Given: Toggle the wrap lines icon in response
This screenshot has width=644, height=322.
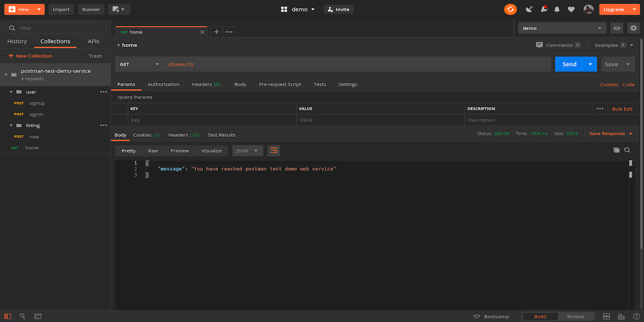Looking at the screenshot, I should point(274,151).
